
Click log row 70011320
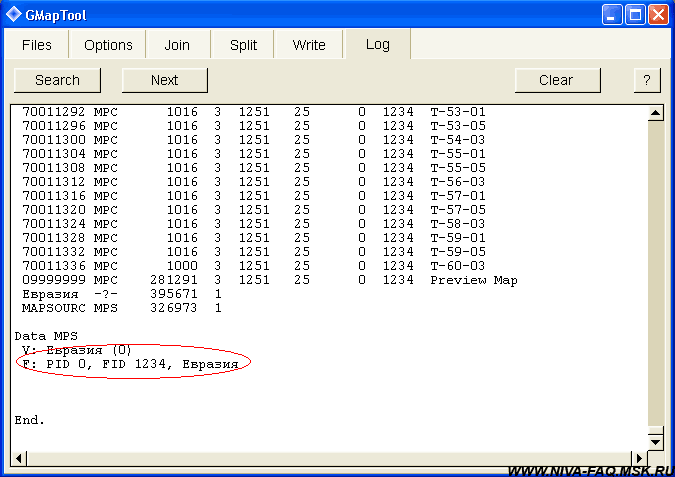(x=254, y=210)
